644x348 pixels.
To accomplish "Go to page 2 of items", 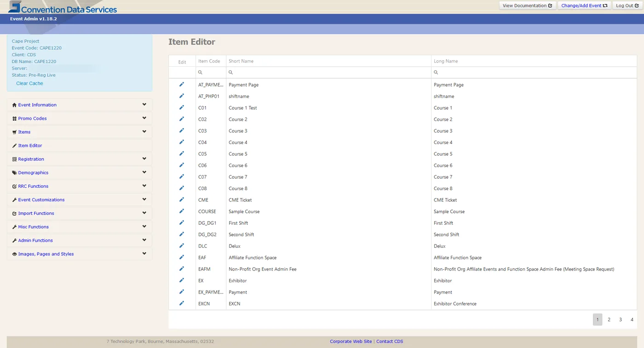I will [x=609, y=319].
